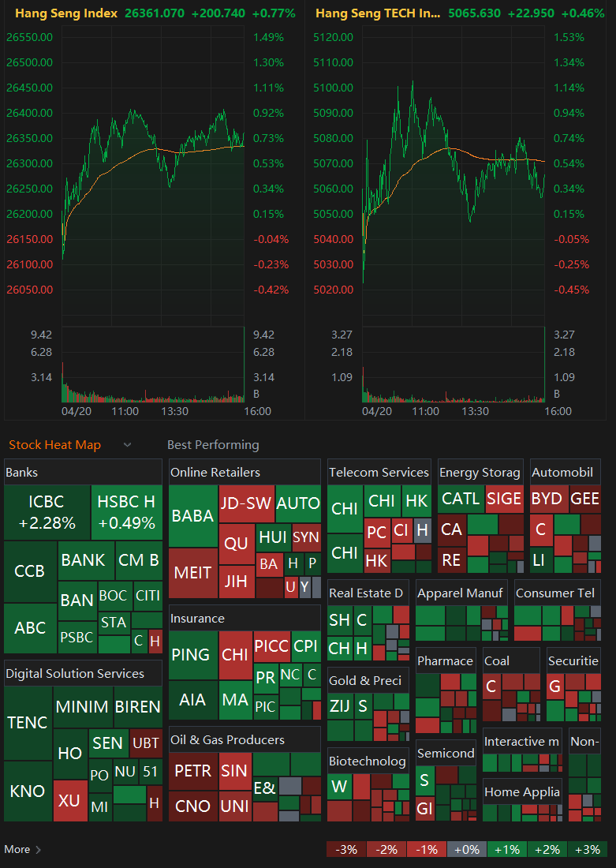
Task: Click the chevron arrow next to More
Action: [38, 850]
